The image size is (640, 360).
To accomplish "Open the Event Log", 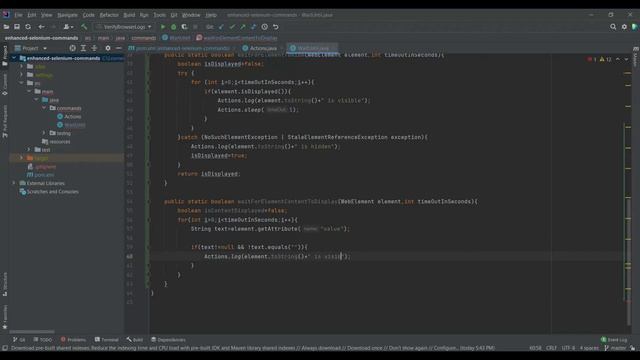I will pyautogui.click(x=614, y=340).
